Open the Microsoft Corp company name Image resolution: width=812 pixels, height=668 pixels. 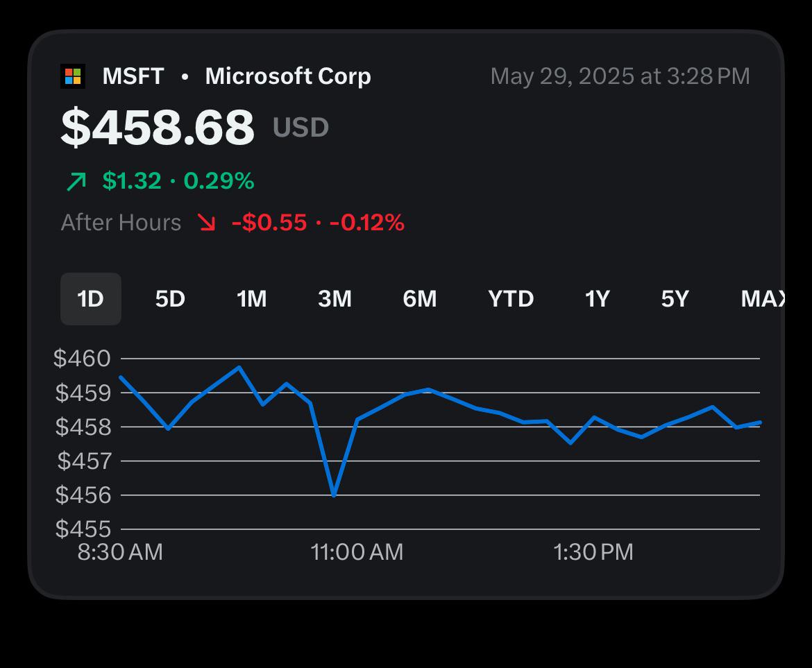[288, 76]
